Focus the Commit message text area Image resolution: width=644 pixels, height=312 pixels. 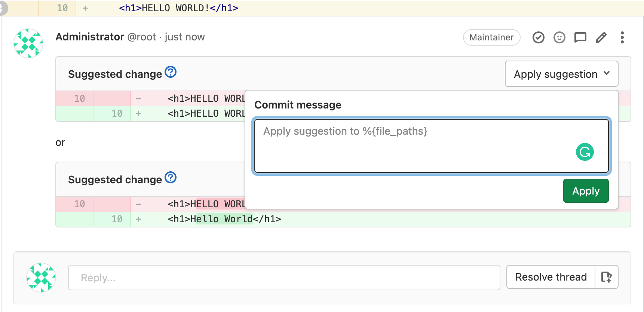[x=411, y=146]
